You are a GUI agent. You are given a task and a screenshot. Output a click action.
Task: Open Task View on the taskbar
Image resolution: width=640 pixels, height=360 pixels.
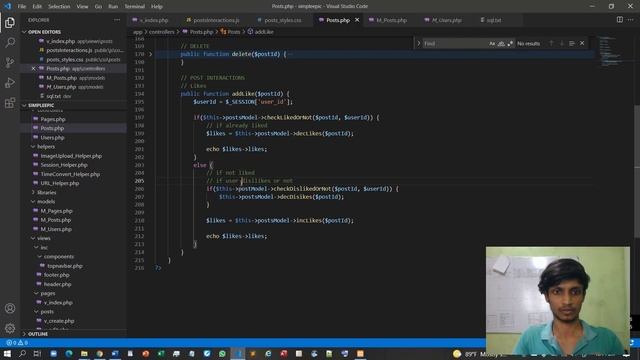pos(37,353)
